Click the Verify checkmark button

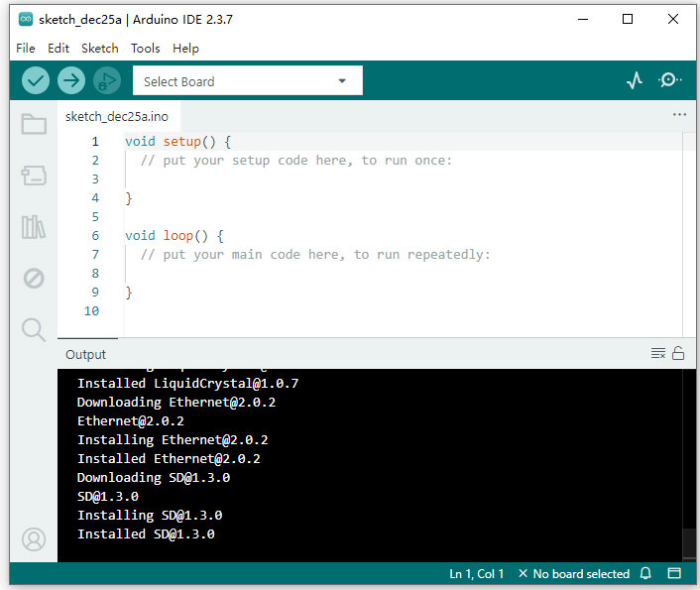click(x=36, y=81)
